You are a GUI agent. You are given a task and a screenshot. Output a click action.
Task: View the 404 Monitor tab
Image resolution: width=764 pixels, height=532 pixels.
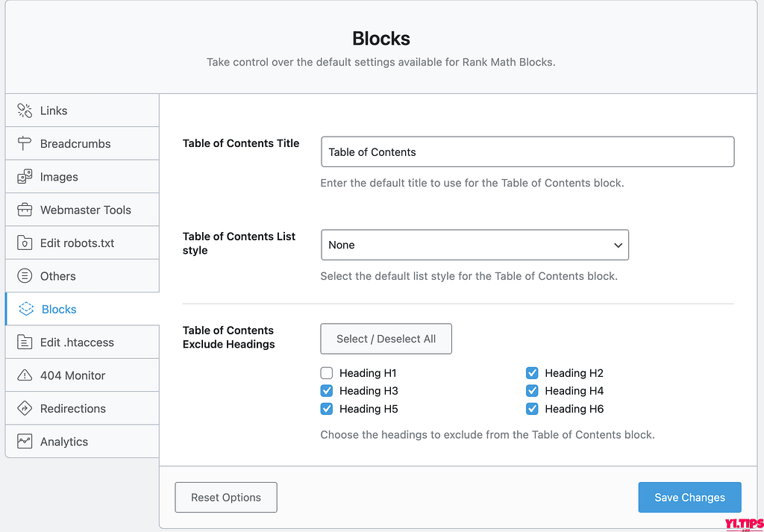[x=82, y=375]
